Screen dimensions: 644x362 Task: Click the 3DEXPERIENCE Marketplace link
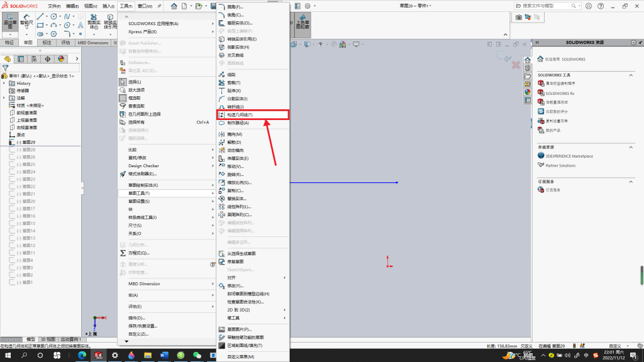click(569, 156)
